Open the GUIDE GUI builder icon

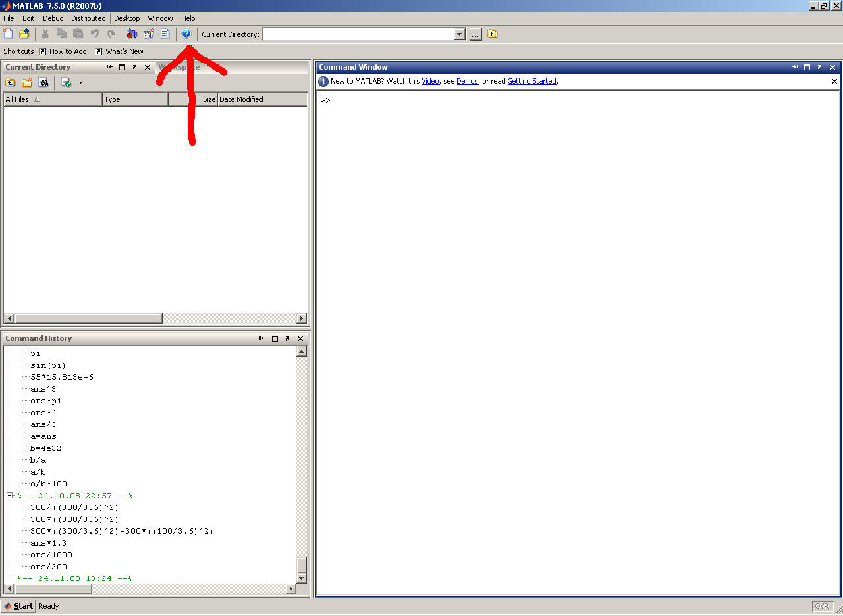point(148,34)
